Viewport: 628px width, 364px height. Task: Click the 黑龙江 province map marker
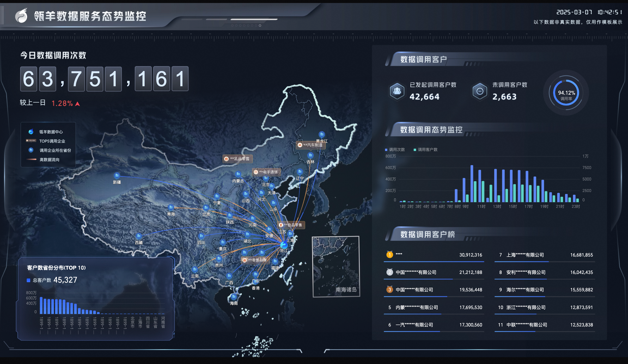pyautogui.click(x=322, y=134)
